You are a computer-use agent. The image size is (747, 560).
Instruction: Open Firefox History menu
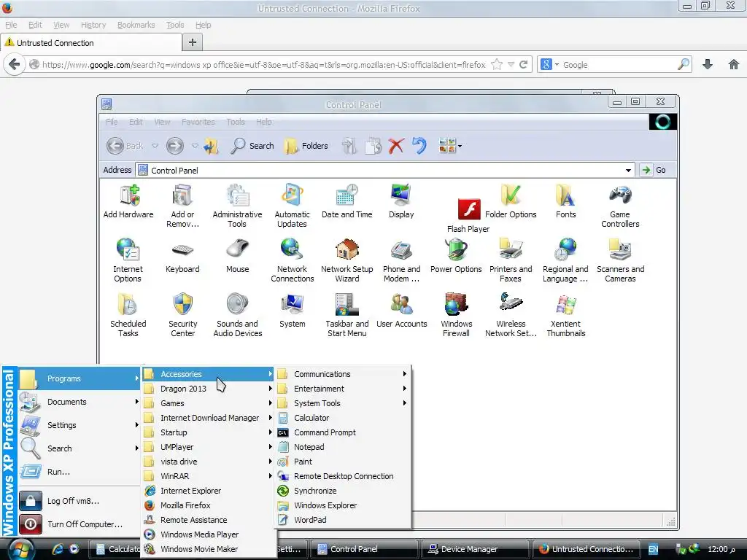[93, 25]
